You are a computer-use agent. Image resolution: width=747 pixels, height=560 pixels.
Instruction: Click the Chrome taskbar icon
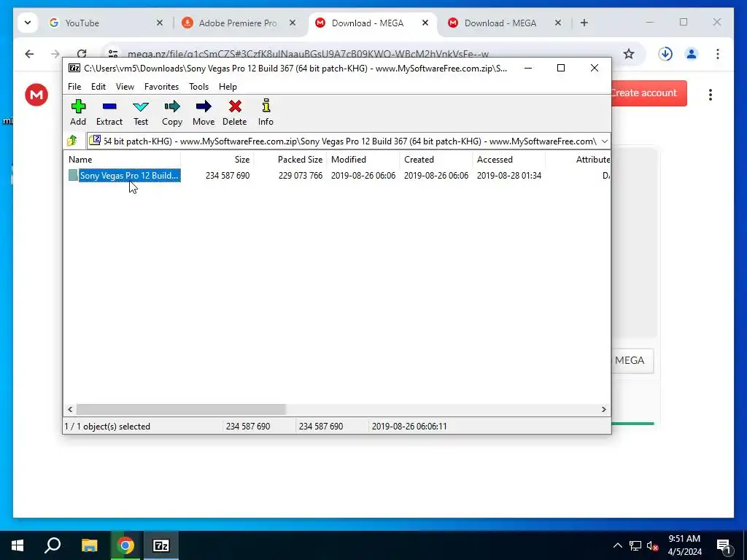125,545
